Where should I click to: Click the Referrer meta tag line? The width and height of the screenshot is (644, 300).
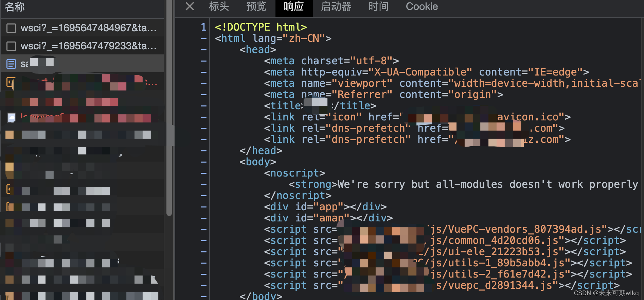coord(383,94)
